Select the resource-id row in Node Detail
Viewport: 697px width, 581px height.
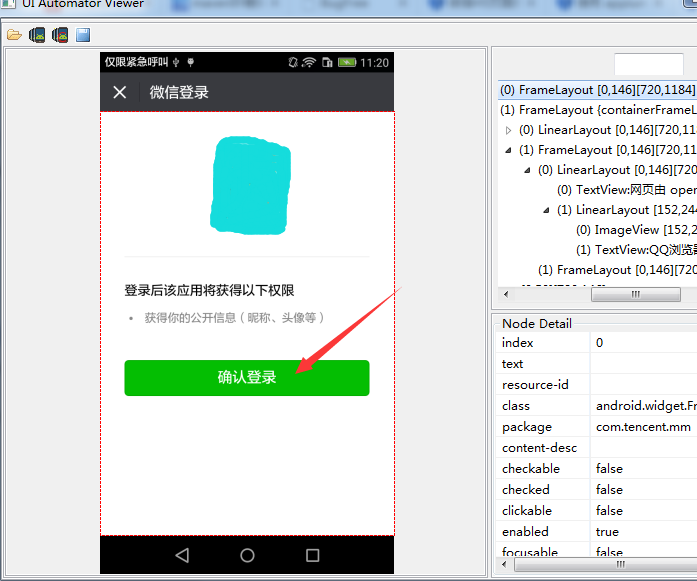point(597,385)
